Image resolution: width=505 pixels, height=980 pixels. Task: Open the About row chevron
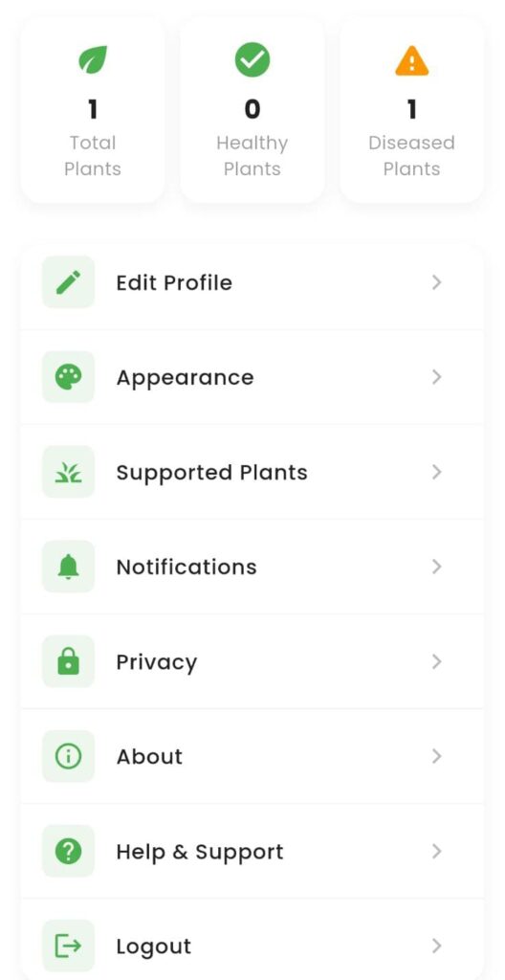click(x=437, y=756)
